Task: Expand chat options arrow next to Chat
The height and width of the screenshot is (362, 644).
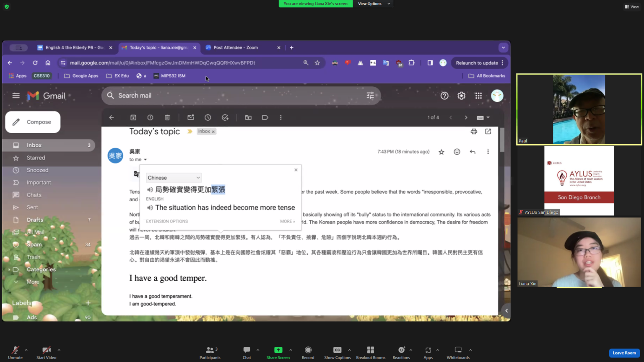Action: (x=258, y=350)
